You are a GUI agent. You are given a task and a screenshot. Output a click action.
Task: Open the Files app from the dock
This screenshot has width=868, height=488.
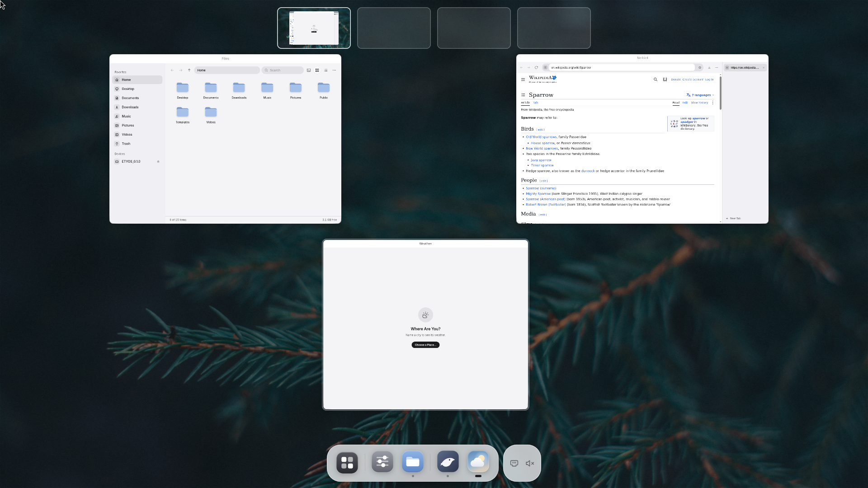tap(413, 462)
